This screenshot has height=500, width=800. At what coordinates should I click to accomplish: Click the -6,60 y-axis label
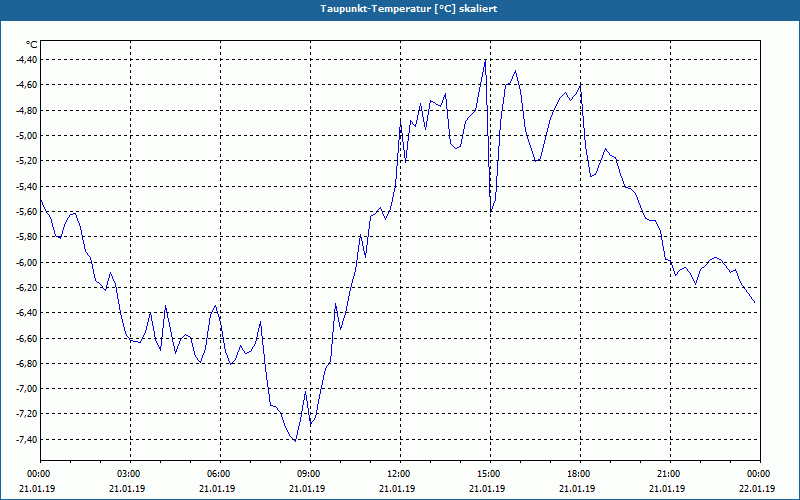(26, 338)
